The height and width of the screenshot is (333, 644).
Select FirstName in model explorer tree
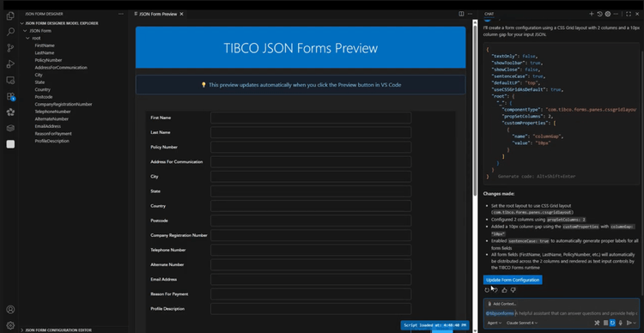(x=45, y=45)
